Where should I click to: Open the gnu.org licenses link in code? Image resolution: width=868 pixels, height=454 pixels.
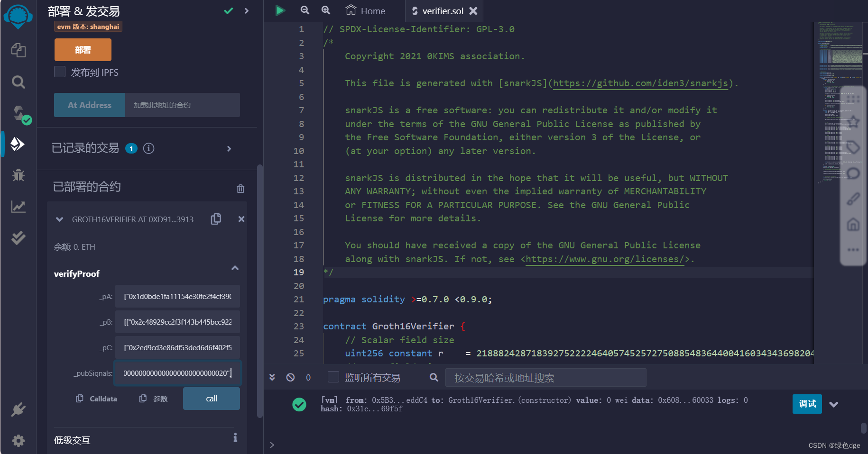pyautogui.click(x=605, y=259)
